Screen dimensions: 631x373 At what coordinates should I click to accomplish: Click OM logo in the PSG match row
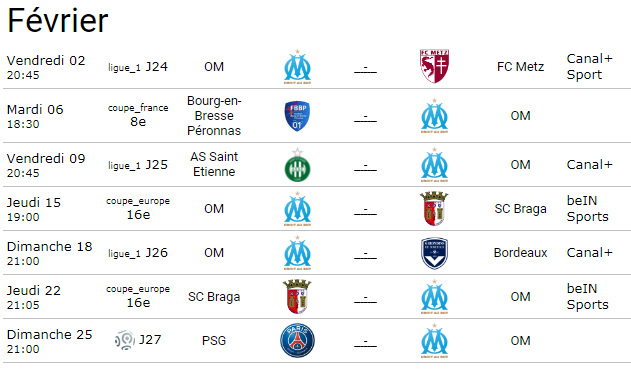pos(434,341)
